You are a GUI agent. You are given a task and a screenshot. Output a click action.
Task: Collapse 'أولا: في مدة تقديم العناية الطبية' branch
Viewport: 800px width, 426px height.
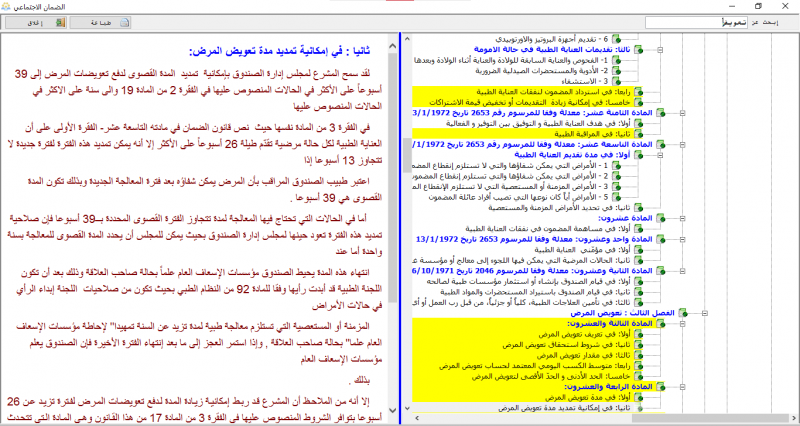pyautogui.click(x=660, y=155)
